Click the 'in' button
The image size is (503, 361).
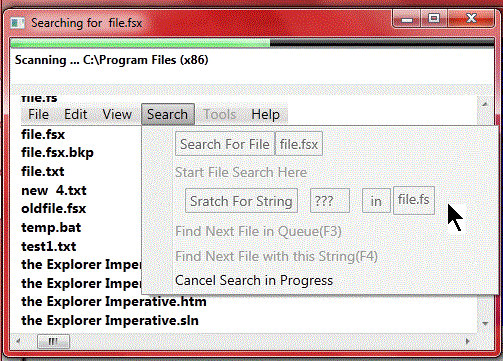376,201
